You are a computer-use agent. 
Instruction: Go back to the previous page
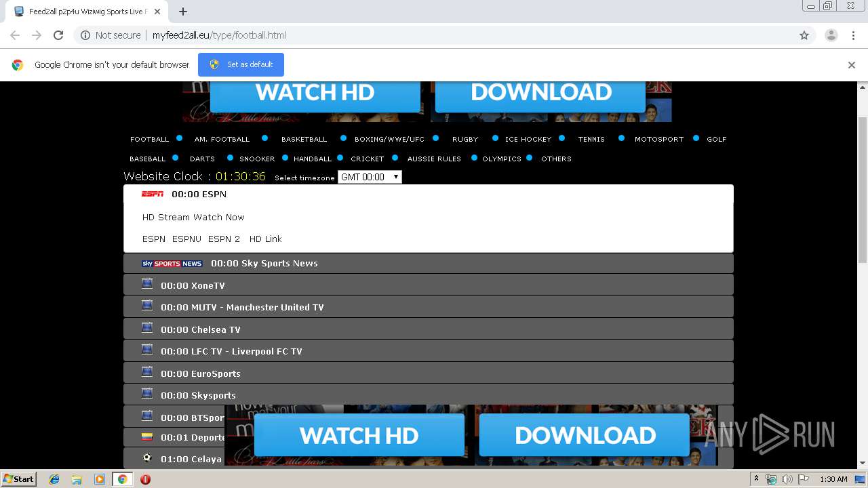(15, 35)
